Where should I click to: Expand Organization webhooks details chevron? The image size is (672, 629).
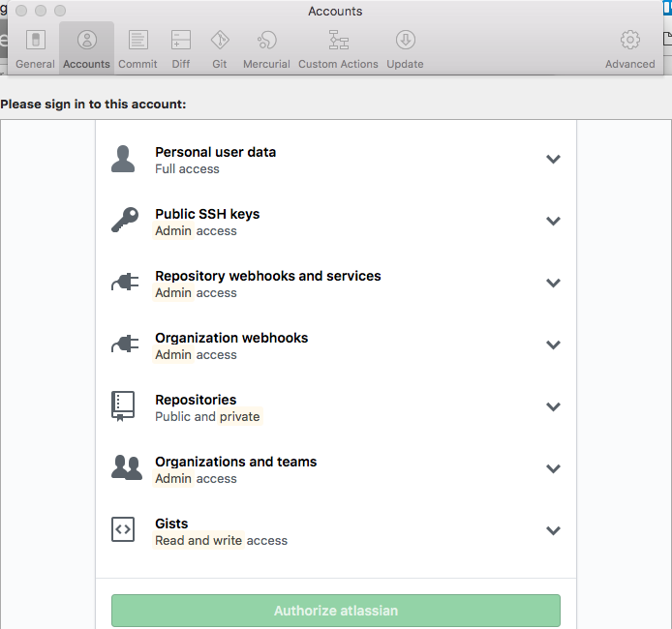click(553, 345)
